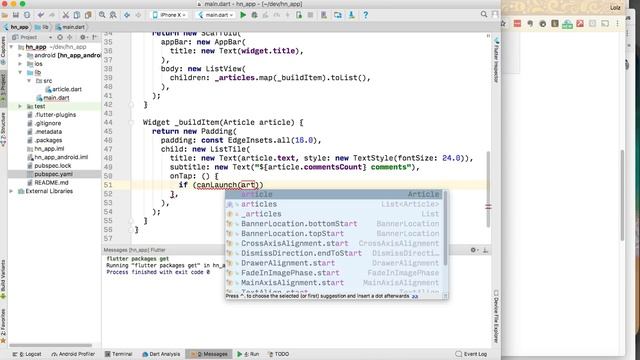The width and height of the screenshot is (640, 360).
Task: Click the autocomplete popup scrollbar
Action: 445,229
